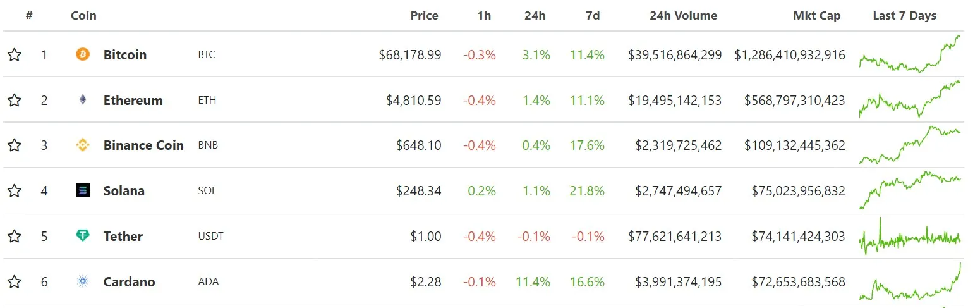Open the Tether name link

click(123, 237)
